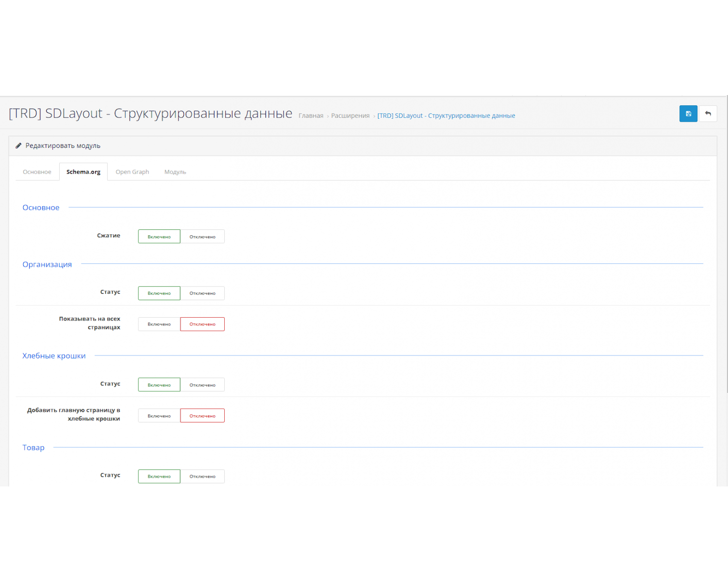Open current page breadcrumb [TRD] SDLayout
Screen dimensions: 728x582
[x=446, y=115]
